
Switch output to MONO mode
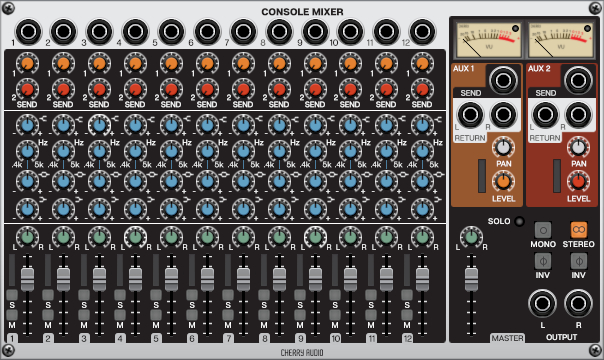(x=543, y=230)
